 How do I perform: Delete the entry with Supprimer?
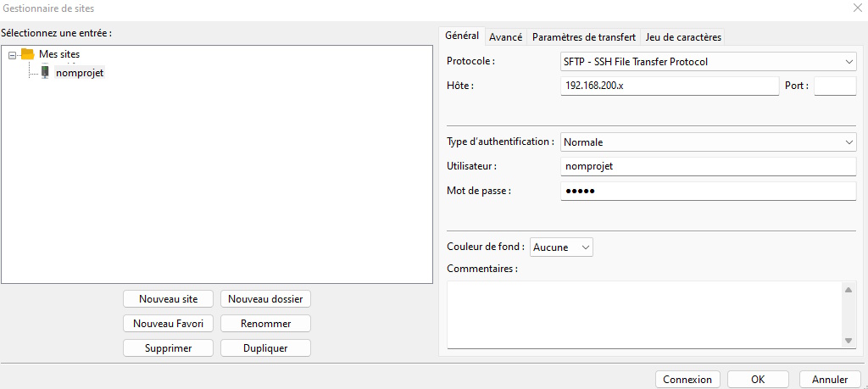point(168,348)
